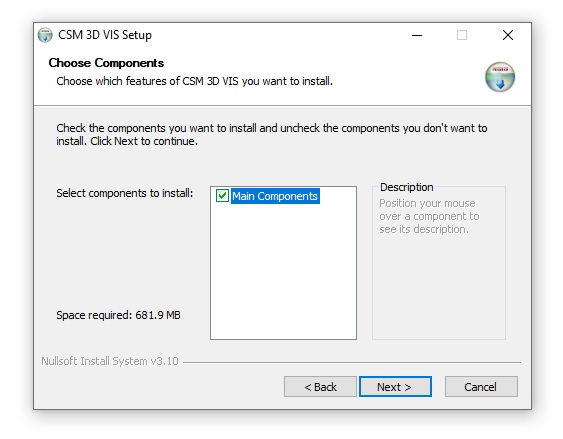Click the 'Description' group box title
Image resolution: width=563 pixels, height=439 pixels.
tap(406, 187)
